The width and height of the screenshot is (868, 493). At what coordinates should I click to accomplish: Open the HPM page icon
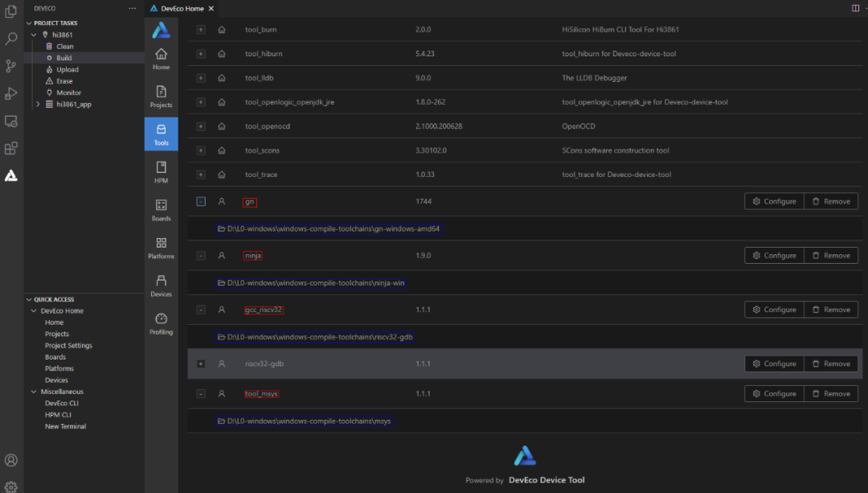[x=161, y=172]
